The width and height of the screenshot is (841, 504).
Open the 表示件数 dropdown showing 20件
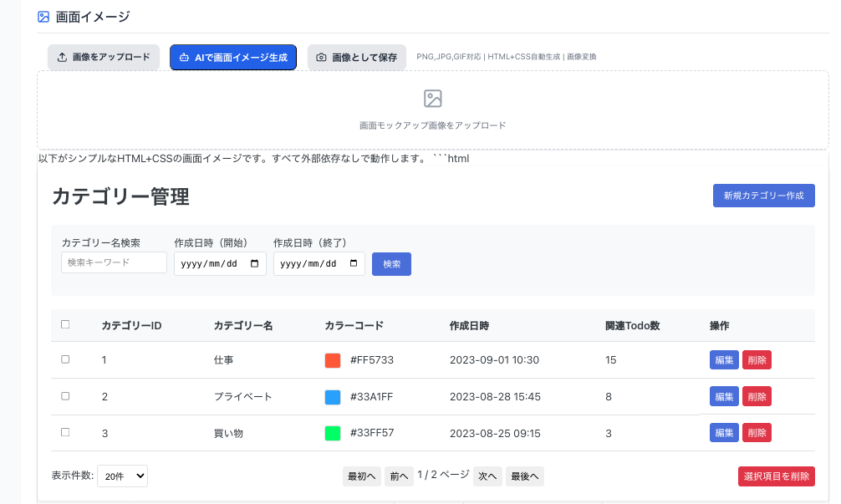(x=122, y=476)
